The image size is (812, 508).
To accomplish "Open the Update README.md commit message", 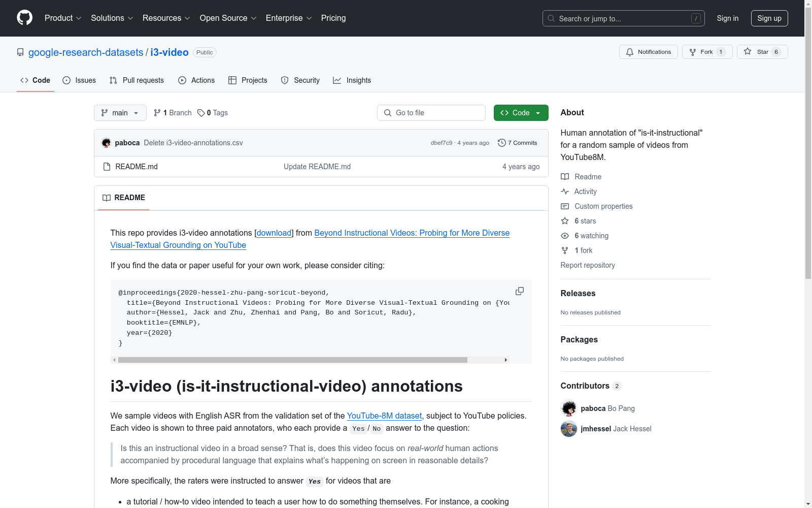I will (x=317, y=167).
